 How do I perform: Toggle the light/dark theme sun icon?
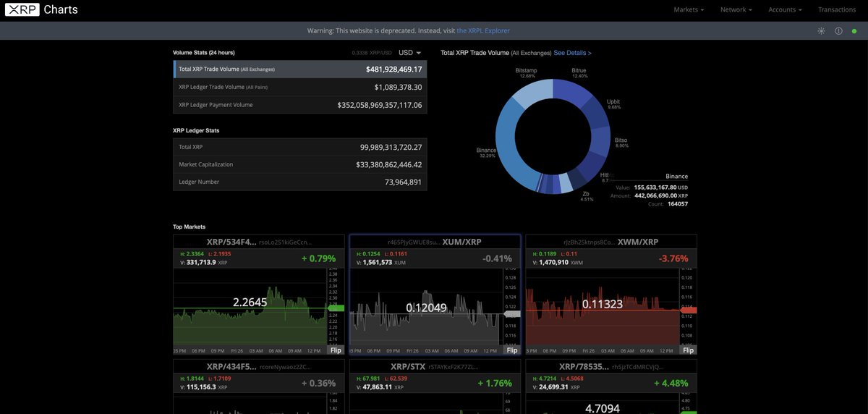pos(821,30)
